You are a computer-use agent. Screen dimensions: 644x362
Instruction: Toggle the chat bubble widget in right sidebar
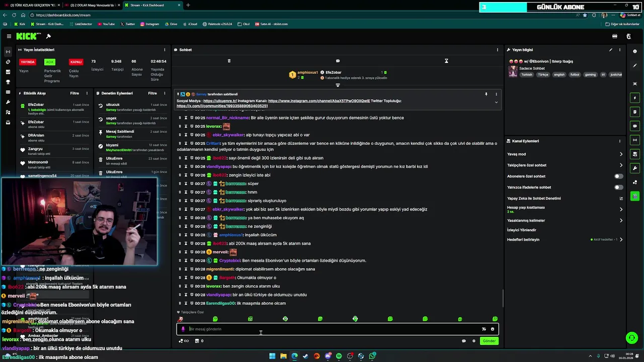pos(635,126)
